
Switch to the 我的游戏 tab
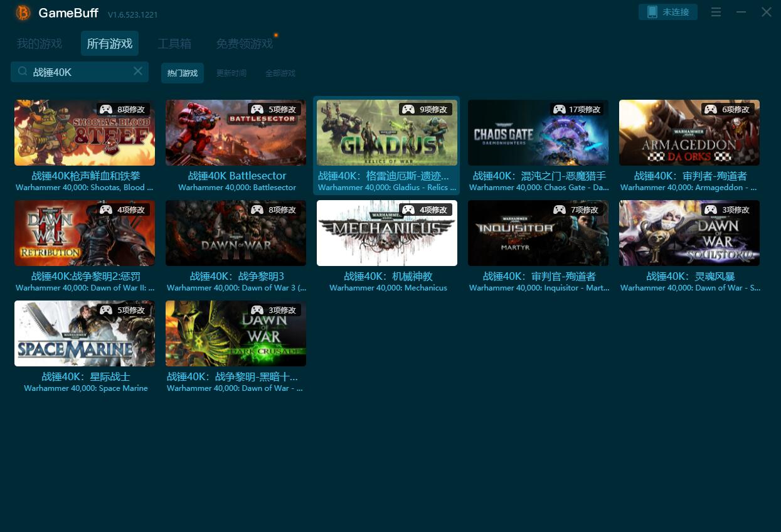[x=40, y=43]
